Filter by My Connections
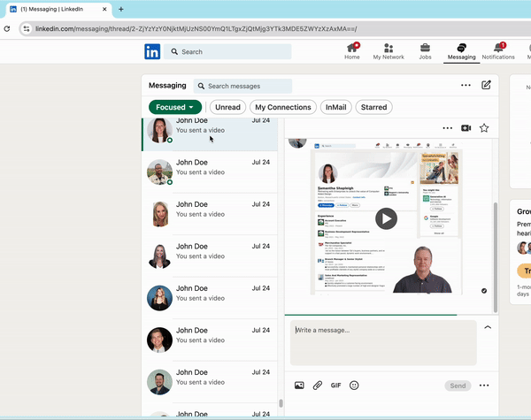The width and height of the screenshot is (531, 420). coord(283,107)
